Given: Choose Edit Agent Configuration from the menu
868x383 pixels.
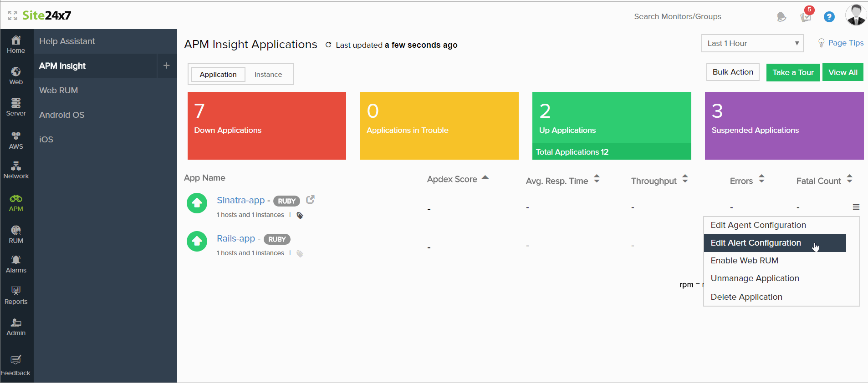Looking at the screenshot, I should [x=775, y=225].
